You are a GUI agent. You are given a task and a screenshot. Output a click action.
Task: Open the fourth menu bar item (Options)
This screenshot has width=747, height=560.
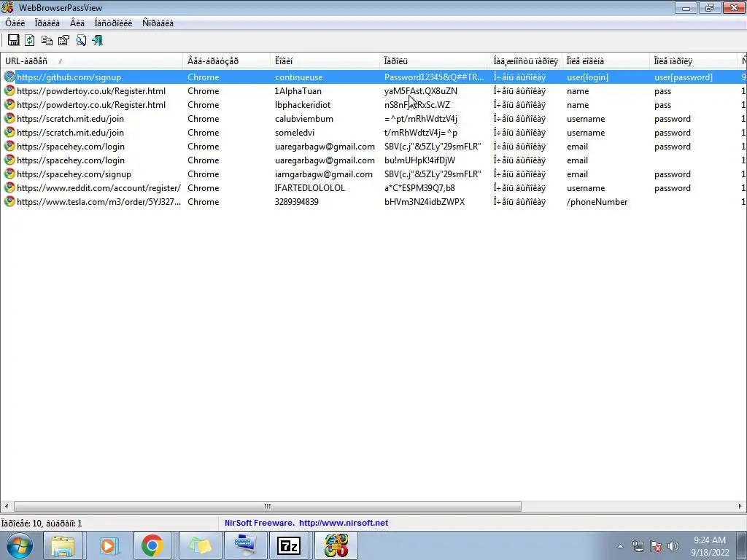(113, 23)
